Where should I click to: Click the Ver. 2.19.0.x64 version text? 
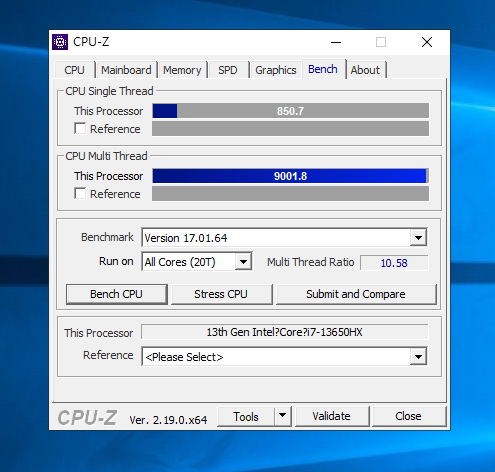[x=168, y=420]
